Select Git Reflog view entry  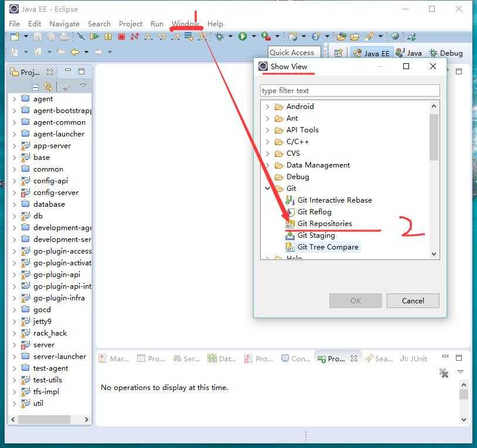(314, 212)
